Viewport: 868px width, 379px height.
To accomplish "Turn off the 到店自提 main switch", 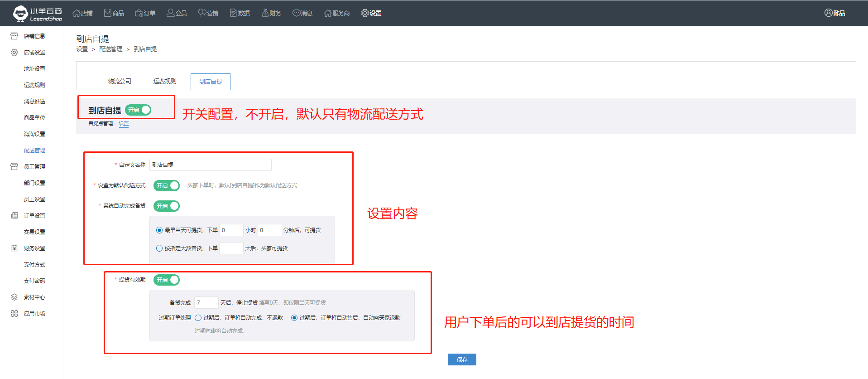I will 138,110.
